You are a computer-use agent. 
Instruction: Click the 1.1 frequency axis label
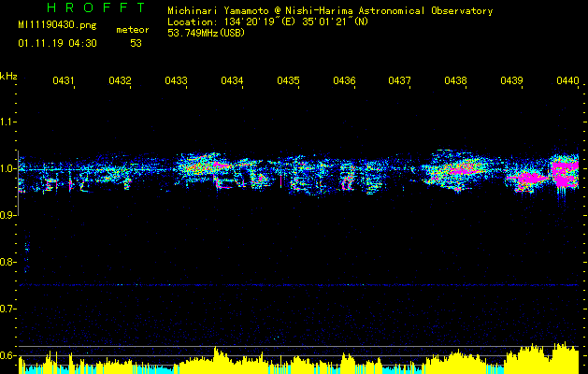(7, 122)
